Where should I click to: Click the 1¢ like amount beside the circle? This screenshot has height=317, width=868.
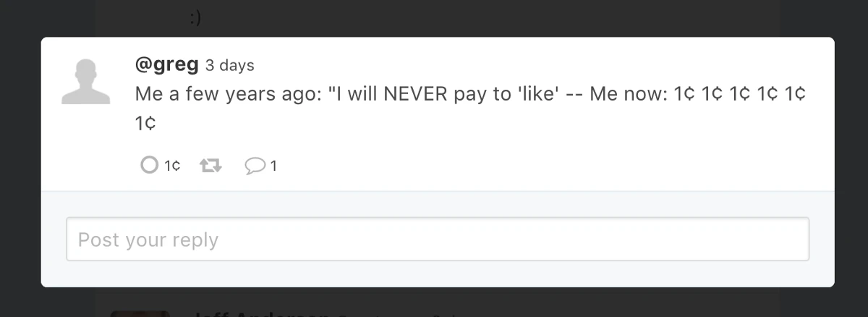point(171,166)
